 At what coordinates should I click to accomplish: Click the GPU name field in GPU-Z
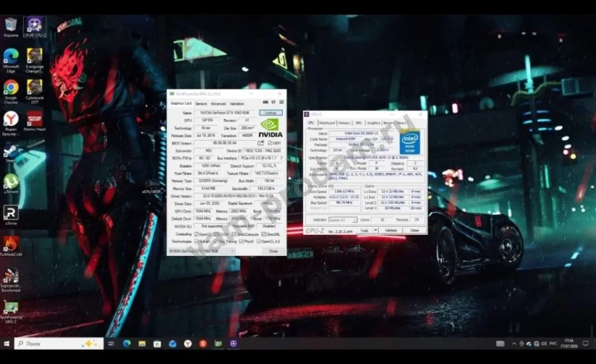225,113
